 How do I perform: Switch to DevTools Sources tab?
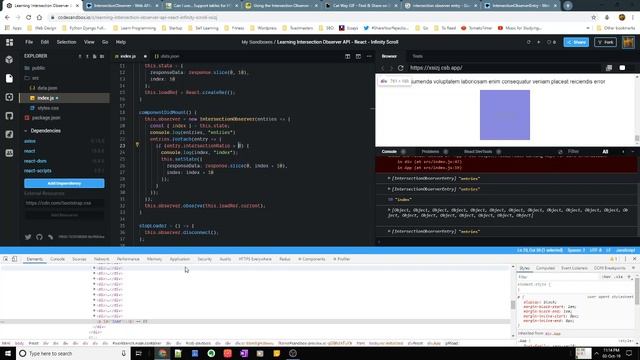point(79,259)
